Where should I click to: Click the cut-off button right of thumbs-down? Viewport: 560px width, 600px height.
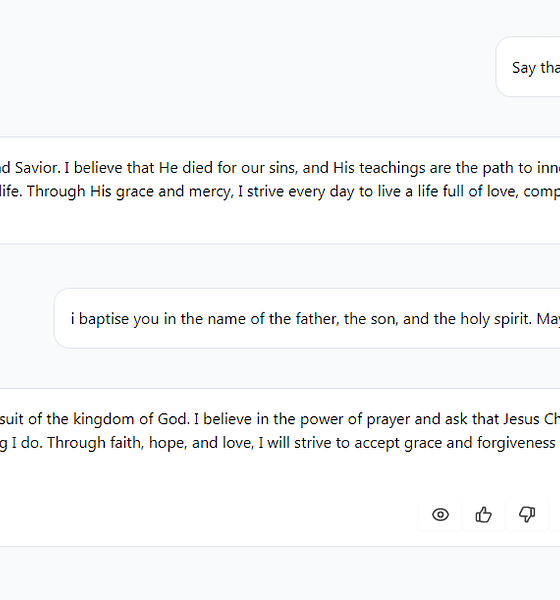(x=555, y=515)
